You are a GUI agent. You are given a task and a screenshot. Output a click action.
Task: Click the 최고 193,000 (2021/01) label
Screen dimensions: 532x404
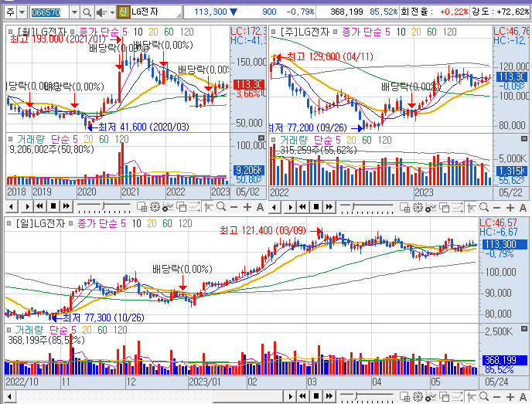(58, 39)
